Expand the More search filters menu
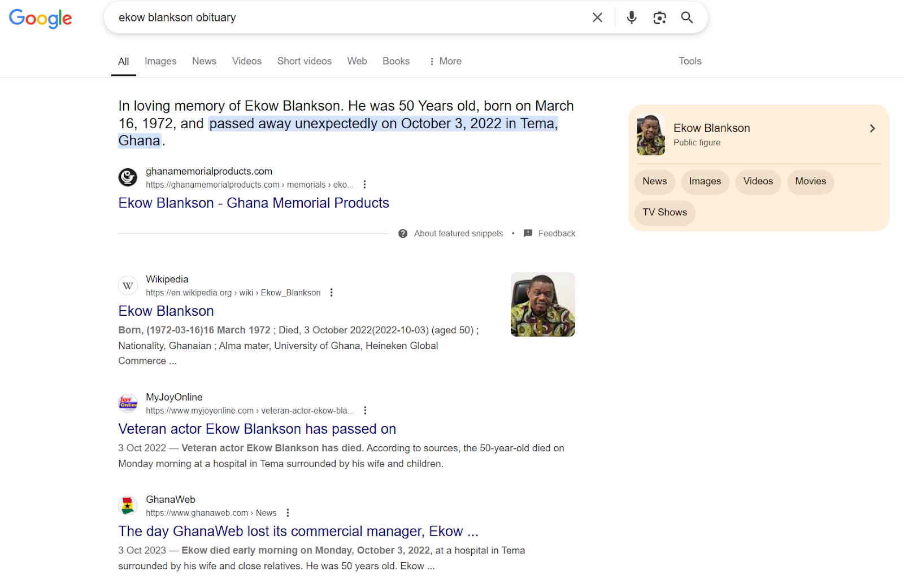 click(x=445, y=61)
